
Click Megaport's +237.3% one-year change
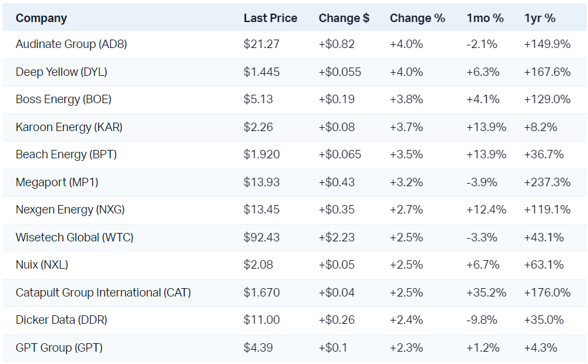[x=547, y=182]
